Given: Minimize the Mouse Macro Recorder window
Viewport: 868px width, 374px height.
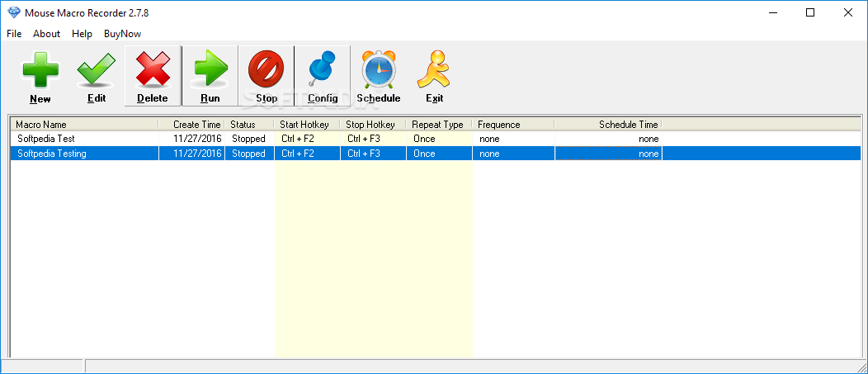Looking at the screenshot, I should (772, 12).
